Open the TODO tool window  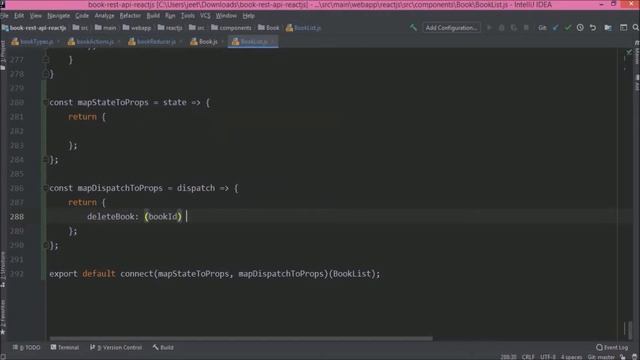[x=27, y=347]
